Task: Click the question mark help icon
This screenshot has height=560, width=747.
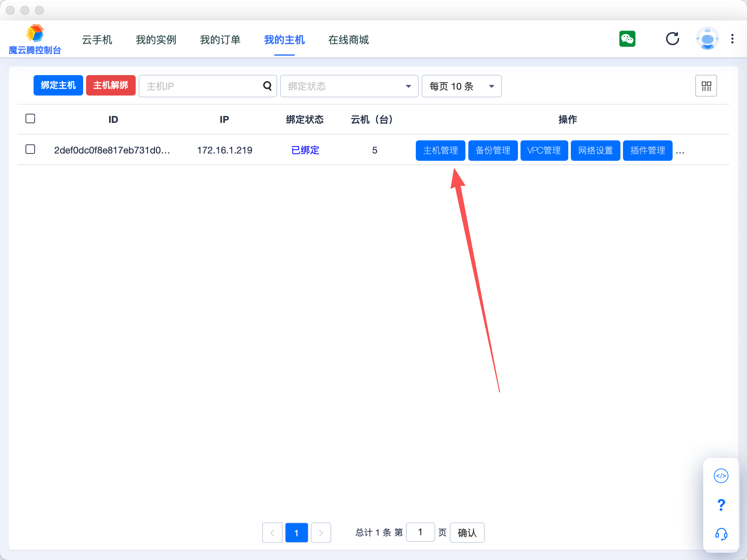Action: (721, 505)
